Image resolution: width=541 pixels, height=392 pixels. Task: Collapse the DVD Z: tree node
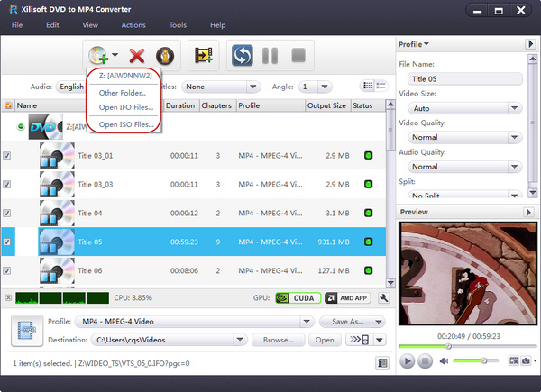pos(21,126)
